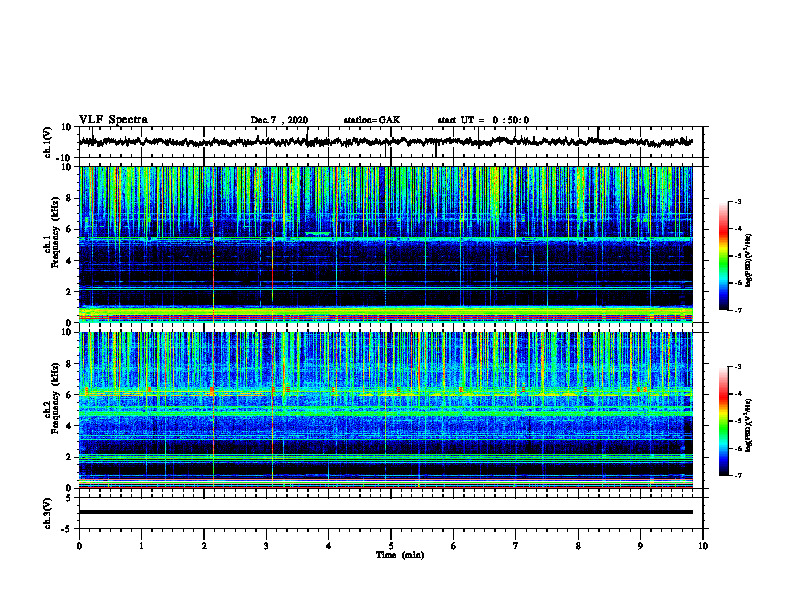The width and height of the screenshot is (792, 612).
Task: Click the '2' tick on ch.1 frequency axis
Action: pyautogui.click(x=69, y=291)
